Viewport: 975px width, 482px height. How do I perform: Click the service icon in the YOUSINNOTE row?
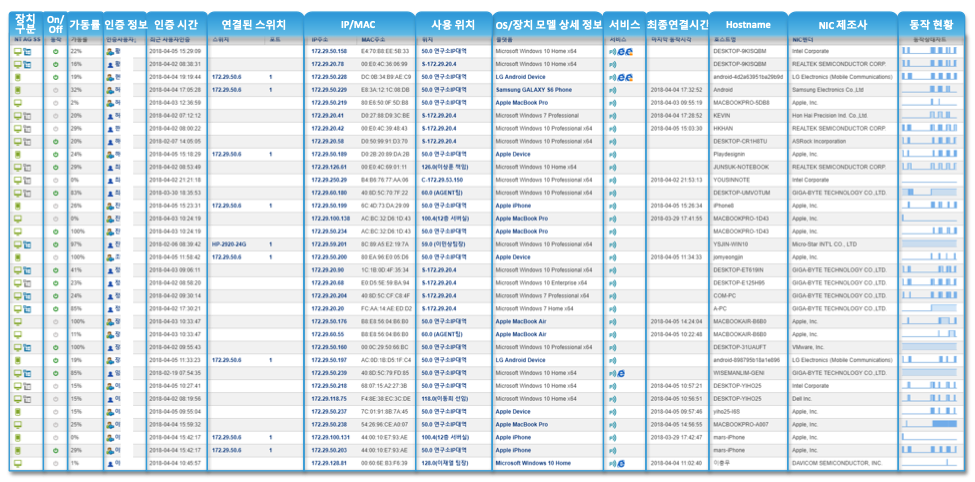612,180
